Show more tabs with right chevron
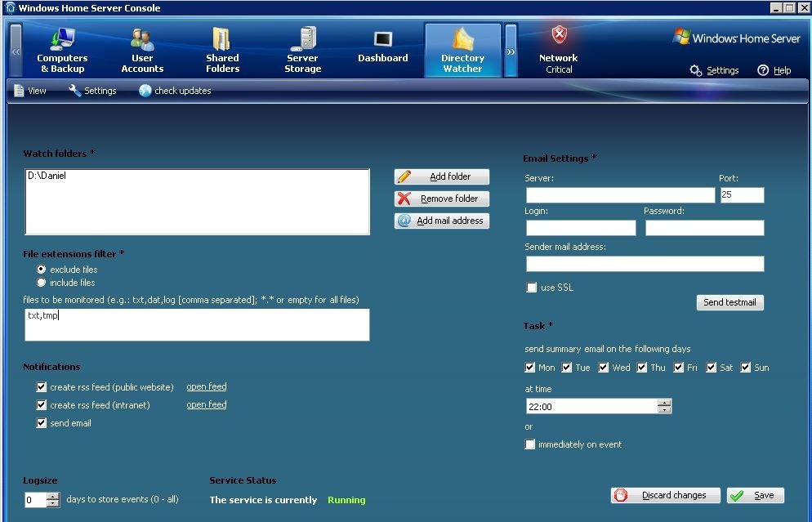 pos(511,51)
